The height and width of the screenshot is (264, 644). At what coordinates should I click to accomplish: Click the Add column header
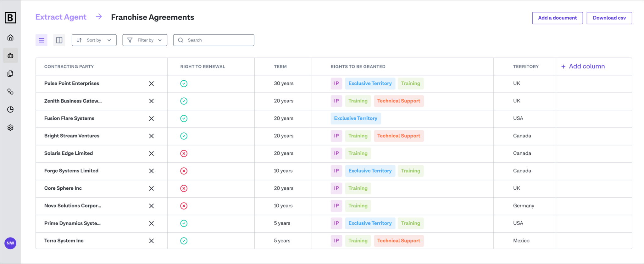point(583,66)
